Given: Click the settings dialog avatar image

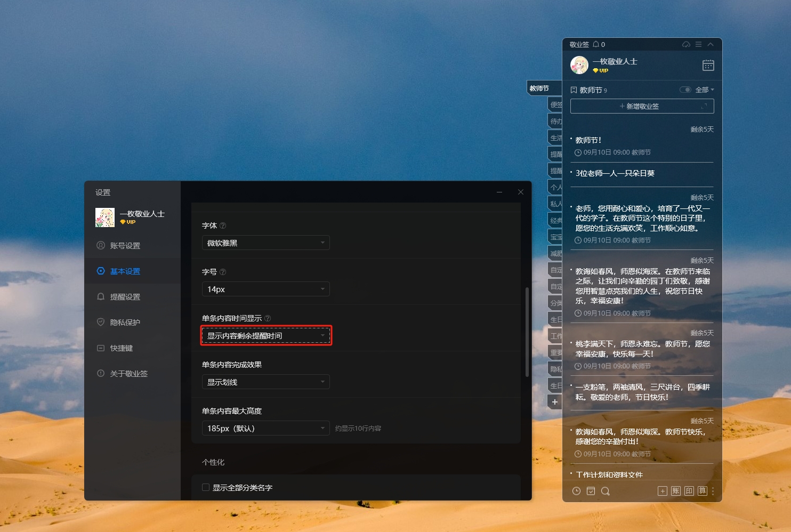Looking at the screenshot, I should tap(105, 217).
